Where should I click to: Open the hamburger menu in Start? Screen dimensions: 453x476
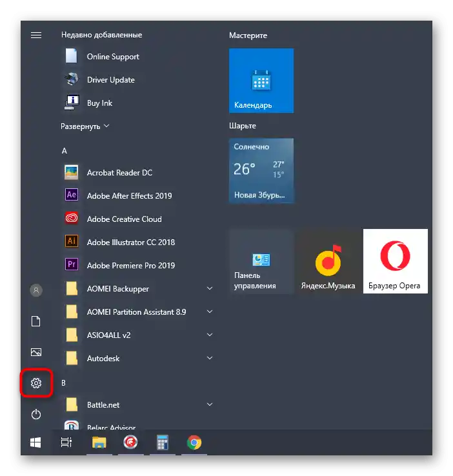pyautogui.click(x=36, y=35)
